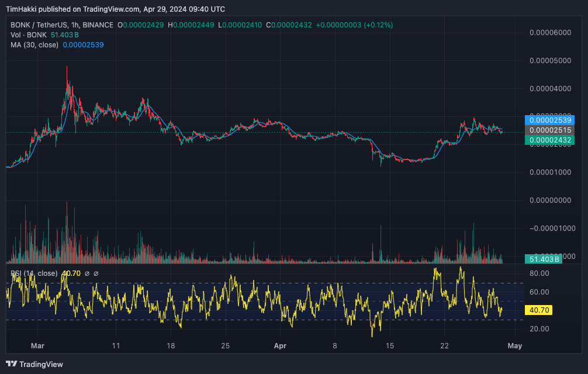Click the Mar date label on time axis
Screen dimensions: 588x374
click(x=37, y=346)
